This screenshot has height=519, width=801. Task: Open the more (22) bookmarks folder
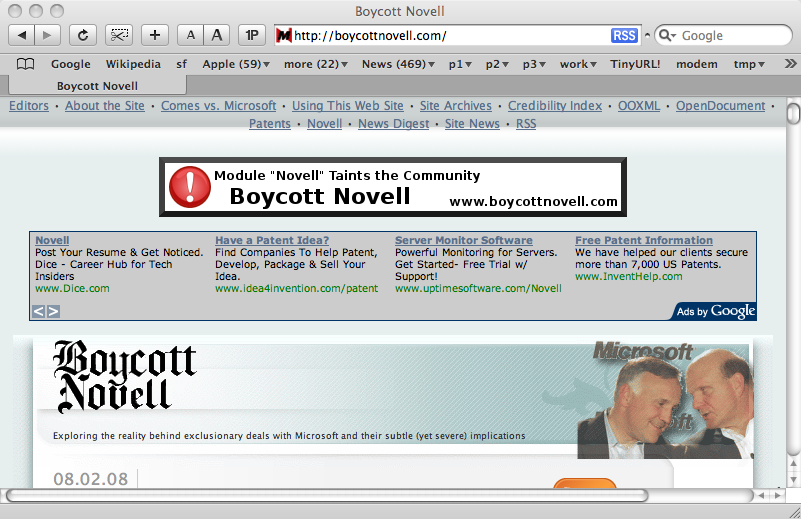click(x=316, y=64)
